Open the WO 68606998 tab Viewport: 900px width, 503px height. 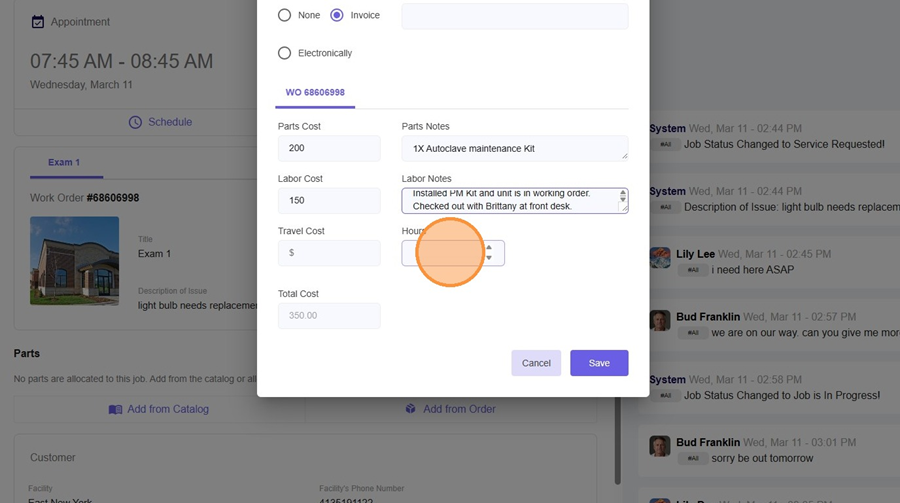[315, 92]
